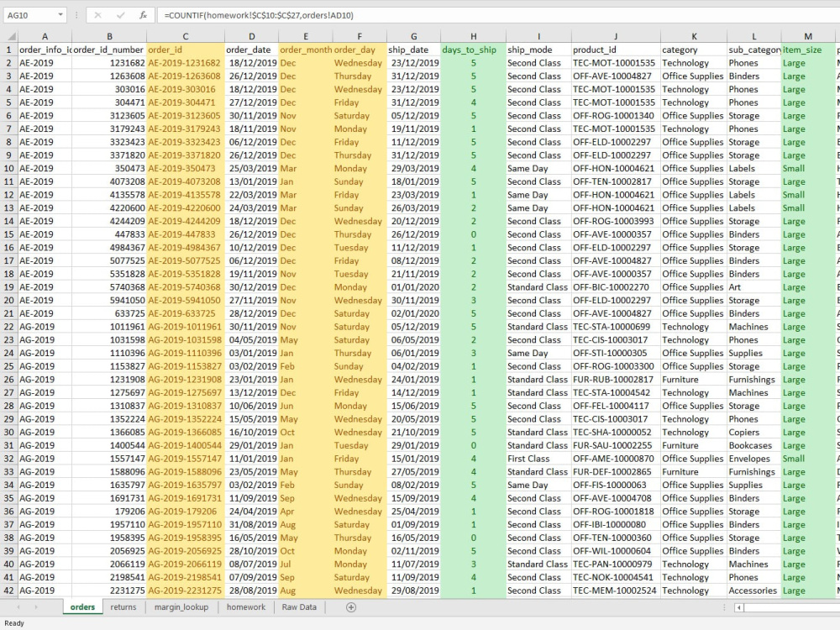The height and width of the screenshot is (630, 840).
Task: Select row 42 header
Action: pos(9,591)
